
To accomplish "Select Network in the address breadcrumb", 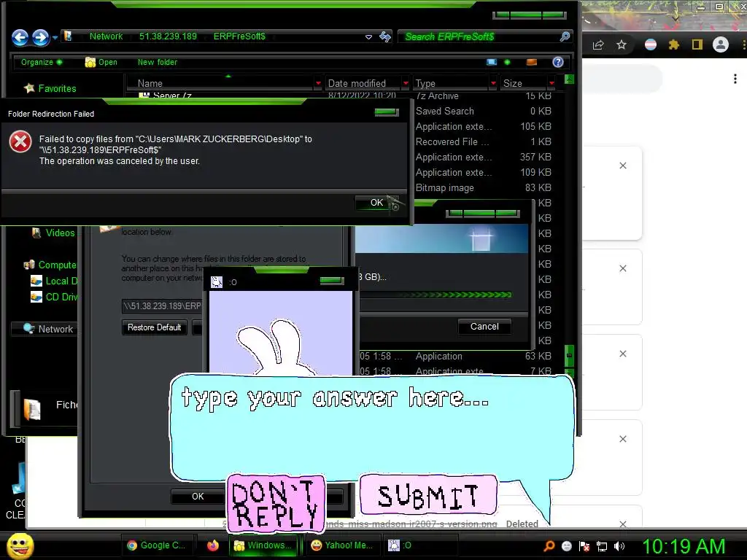I will point(106,36).
